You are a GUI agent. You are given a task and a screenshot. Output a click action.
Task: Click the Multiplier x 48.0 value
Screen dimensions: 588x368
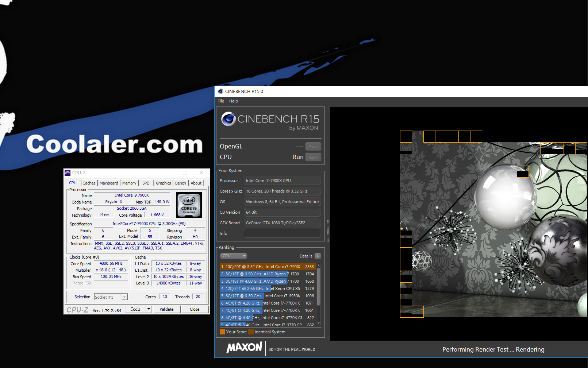pyautogui.click(x=111, y=270)
